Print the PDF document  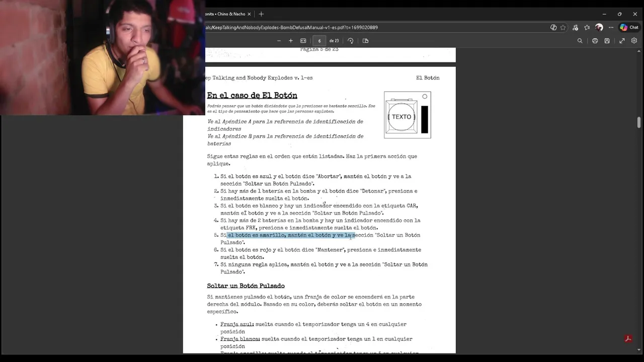pos(595,41)
